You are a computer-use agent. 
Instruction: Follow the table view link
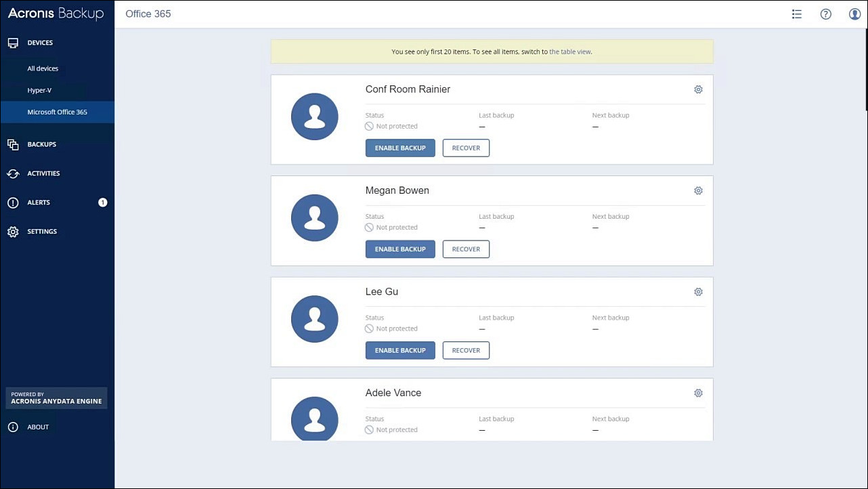(570, 51)
